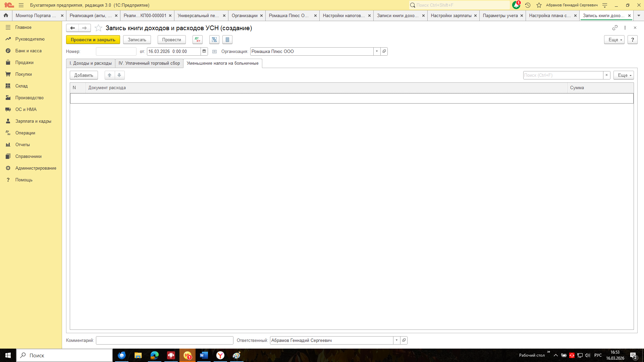Viewport: 644px width, 362px height.
Task: Open IV. Уплаченный торговый сбор tab
Action: tap(149, 63)
